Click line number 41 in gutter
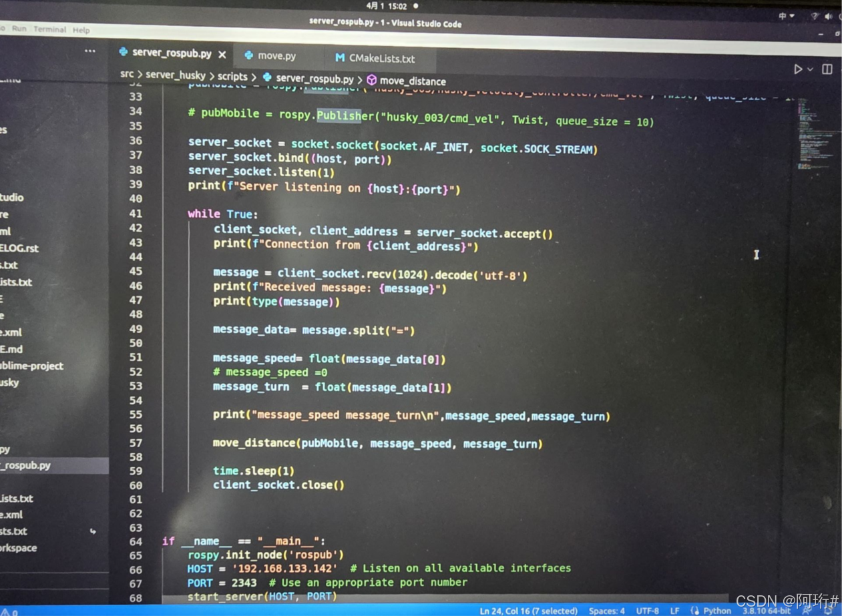842x616 pixels. coord(136,214)
